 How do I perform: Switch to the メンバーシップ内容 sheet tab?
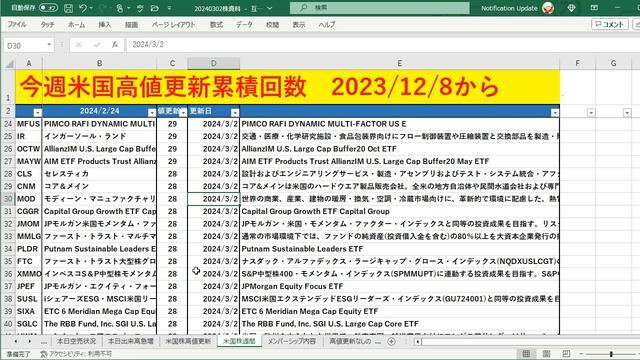[x=291, y=341]
